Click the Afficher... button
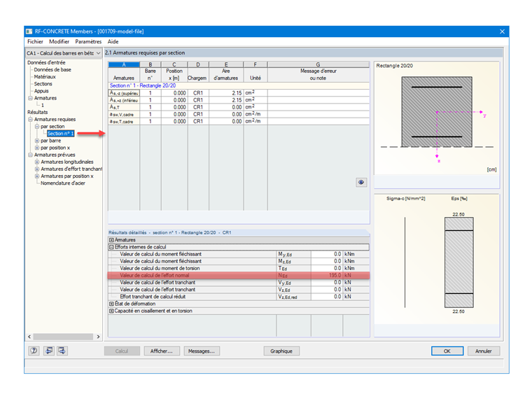 [162, 351]
